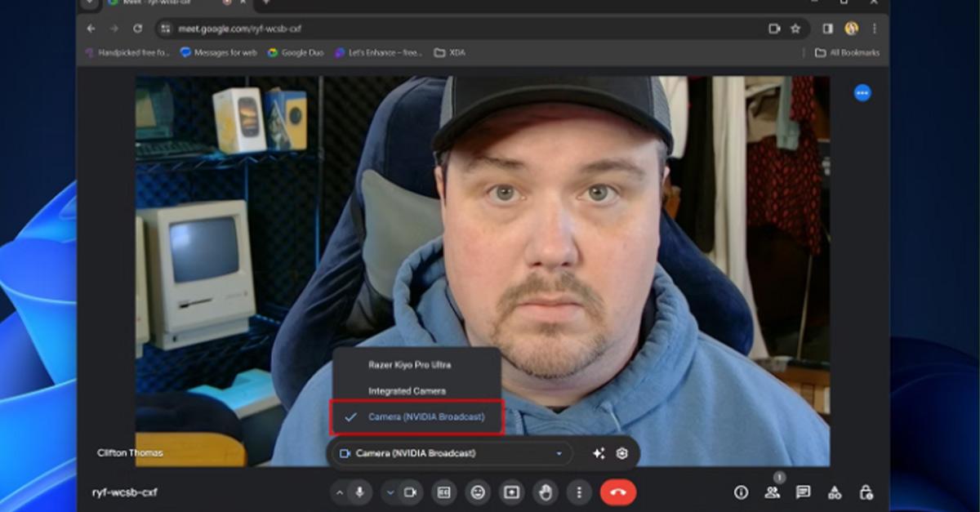
Task: Open the emoji reactions button
Action: (478, 492)
